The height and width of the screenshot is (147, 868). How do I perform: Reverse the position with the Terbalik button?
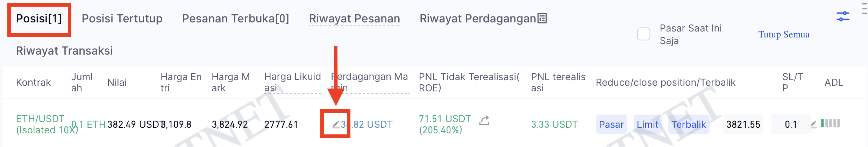pos(689,124)
